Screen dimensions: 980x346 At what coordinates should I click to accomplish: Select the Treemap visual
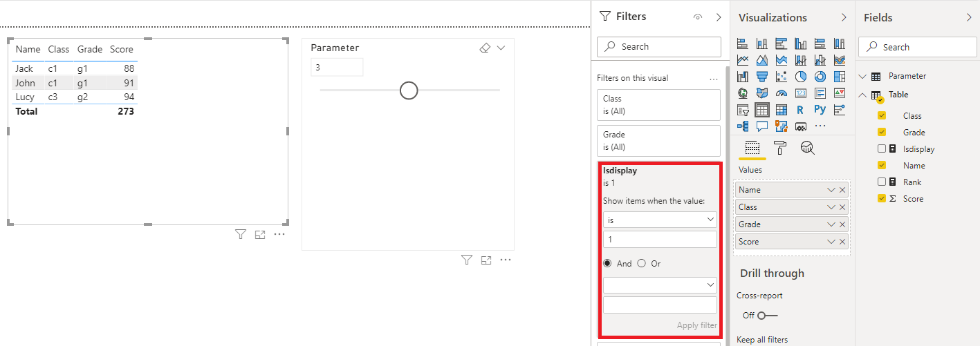840,77
